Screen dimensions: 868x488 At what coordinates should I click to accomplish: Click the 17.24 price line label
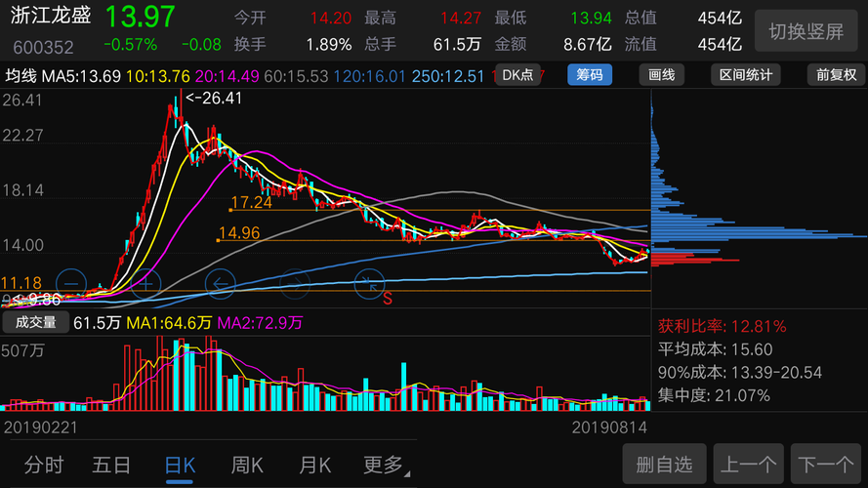tap(252, 202)
